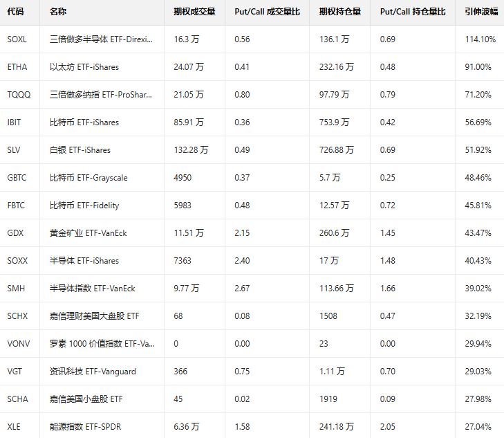Sort by Put/Call 持仓量比 column header

pyautogui.click(x=413, y=12)
